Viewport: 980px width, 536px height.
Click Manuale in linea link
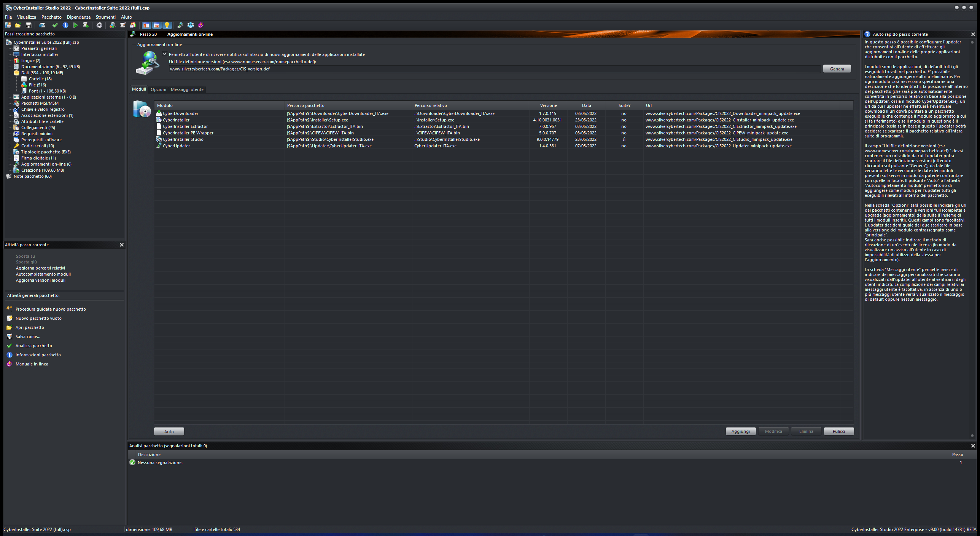(x=32, y=364)
